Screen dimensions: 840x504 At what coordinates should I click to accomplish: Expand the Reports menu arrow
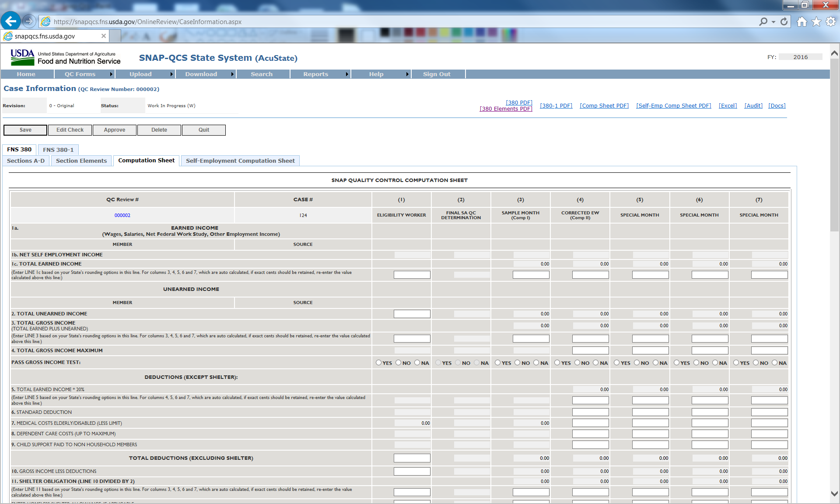347,74
